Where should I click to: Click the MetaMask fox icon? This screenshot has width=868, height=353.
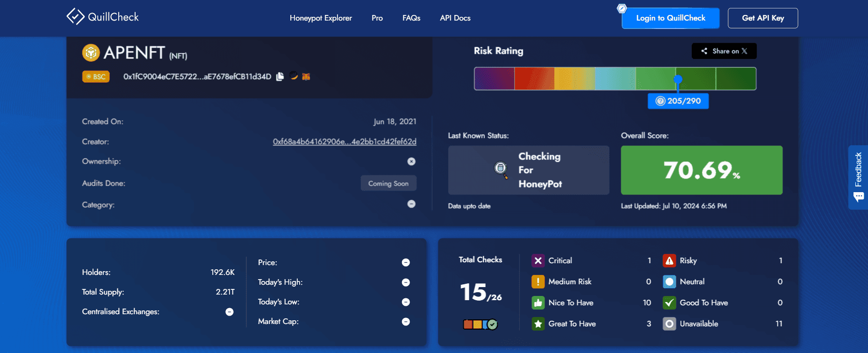(x=306, y=76)
